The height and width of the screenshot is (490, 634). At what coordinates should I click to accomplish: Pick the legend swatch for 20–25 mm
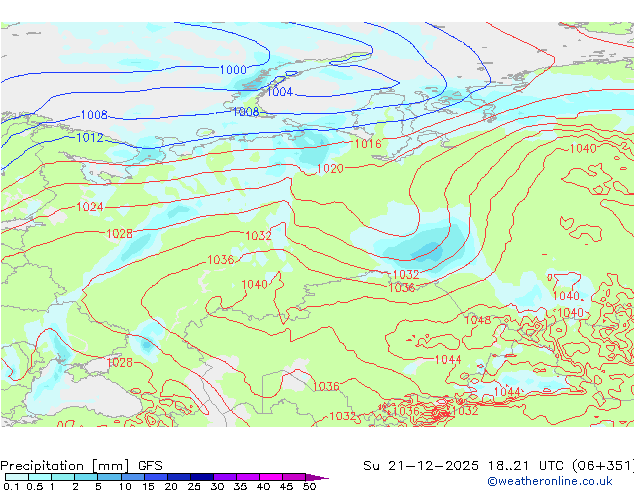click(179, 477)
